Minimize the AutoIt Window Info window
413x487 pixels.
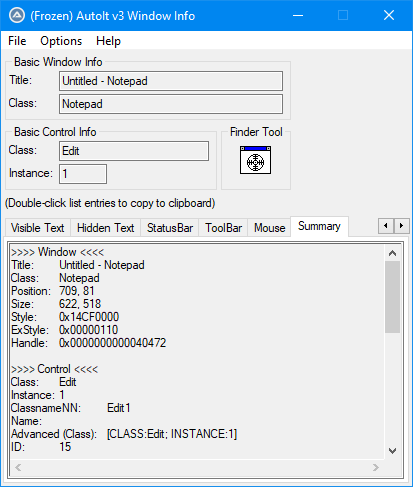pos(298,15)
